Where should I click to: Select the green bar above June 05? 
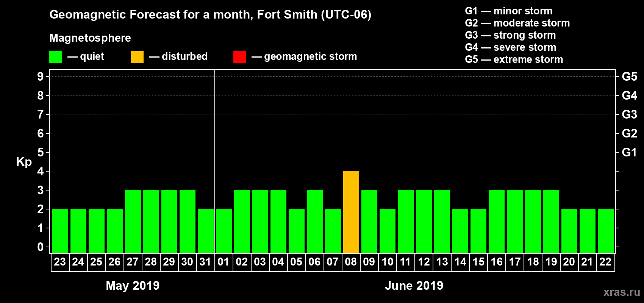pyautogui.click(x=297, y=231)
